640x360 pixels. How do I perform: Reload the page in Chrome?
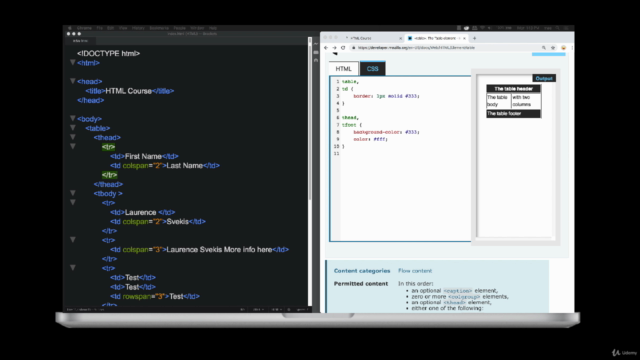tap(343, 48)
